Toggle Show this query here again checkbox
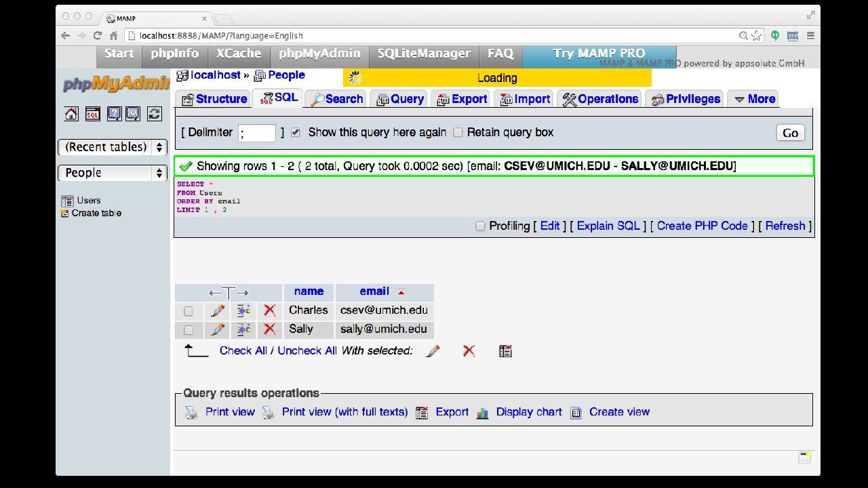 pos(296,133)
